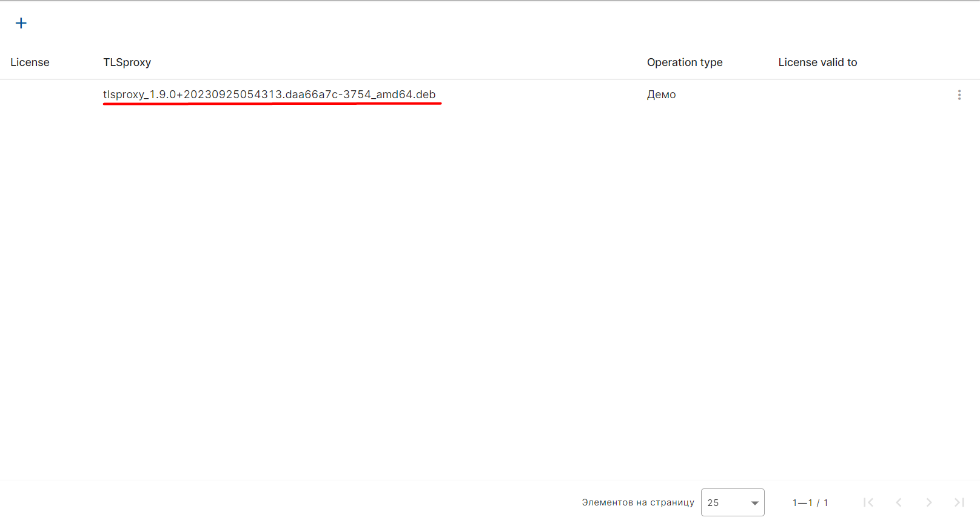Image resolution: width=980 pixels, height=523 pixels.
Task: Click the Демо operation type cell
Action: tap(661, 95)
